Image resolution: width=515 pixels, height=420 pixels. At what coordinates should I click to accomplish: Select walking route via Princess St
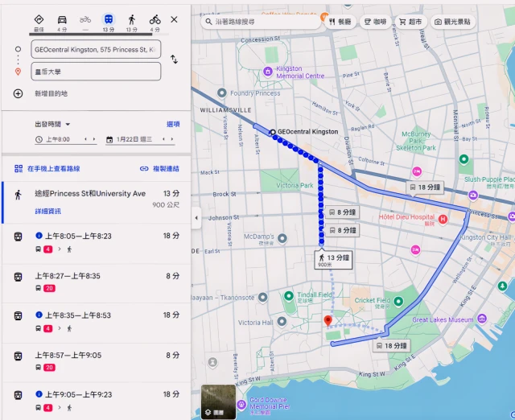click(97, 202)
